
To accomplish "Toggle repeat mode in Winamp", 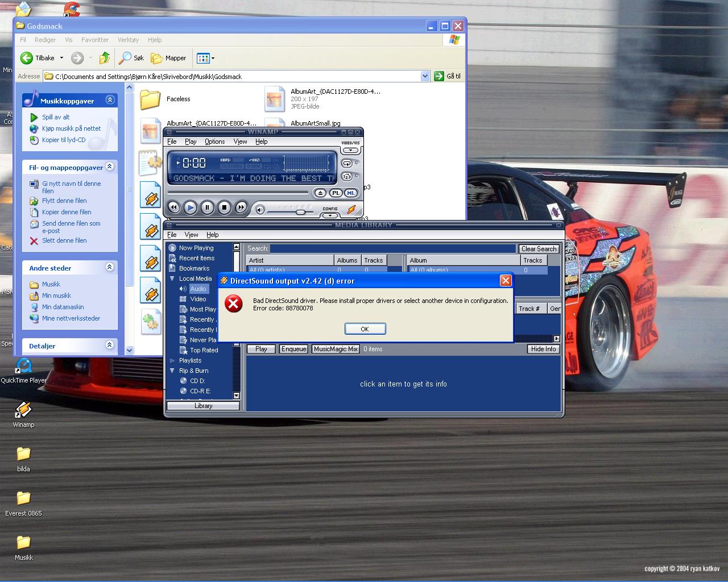I will [347, 164].
